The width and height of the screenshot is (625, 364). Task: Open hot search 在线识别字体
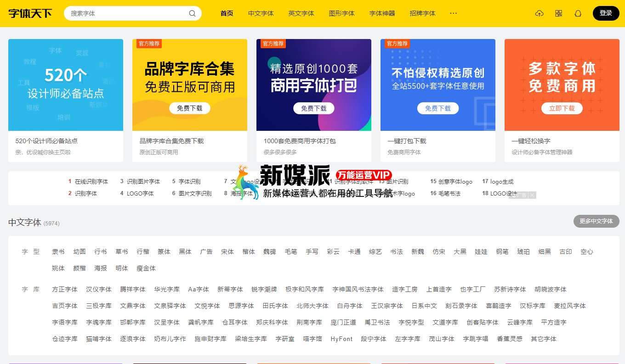click(x=91, y=182)
